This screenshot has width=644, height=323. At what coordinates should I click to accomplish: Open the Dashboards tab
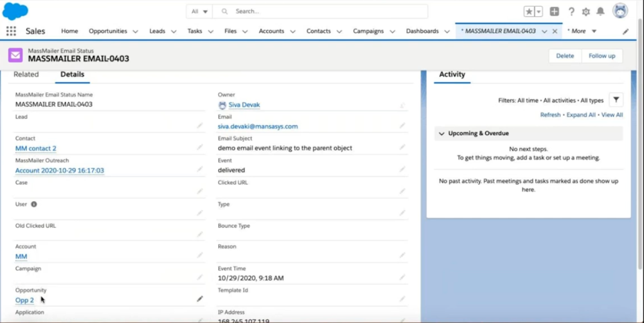point(422,31)
